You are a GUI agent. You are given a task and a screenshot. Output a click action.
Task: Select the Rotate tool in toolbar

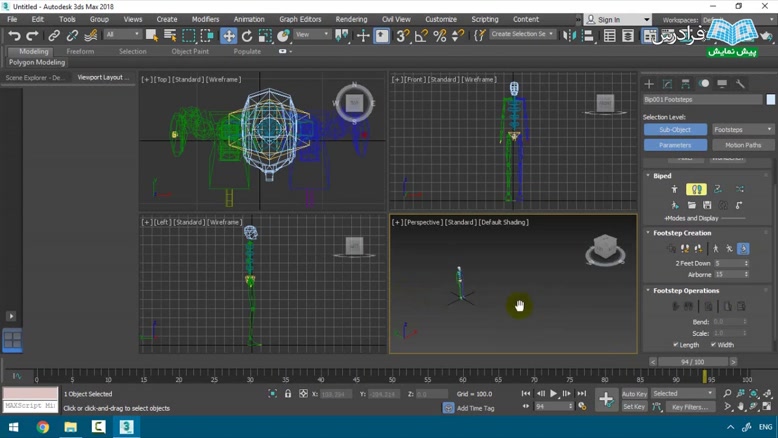point(247,36)
